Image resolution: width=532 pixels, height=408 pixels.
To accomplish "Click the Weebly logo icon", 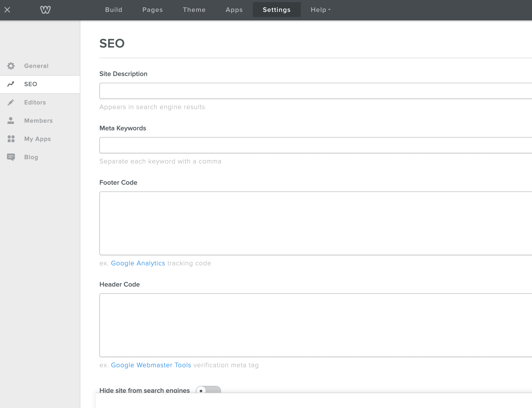I will coord(45,9).
